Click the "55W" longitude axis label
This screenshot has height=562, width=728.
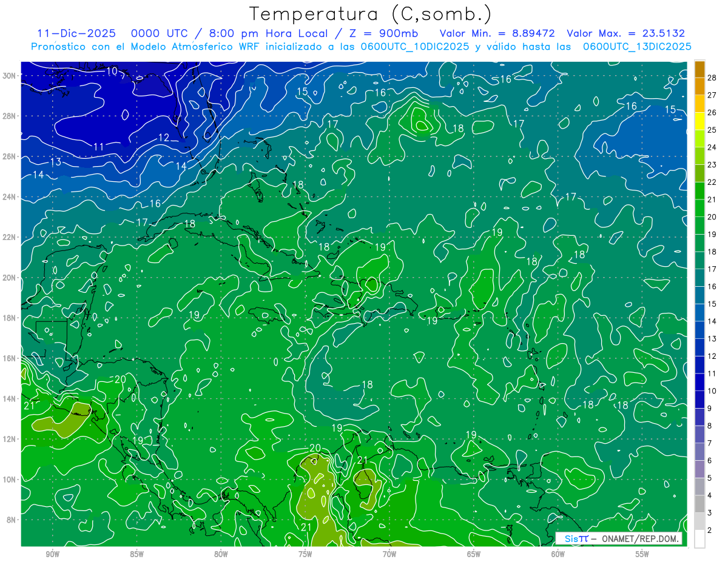click(x=642, y=554)
